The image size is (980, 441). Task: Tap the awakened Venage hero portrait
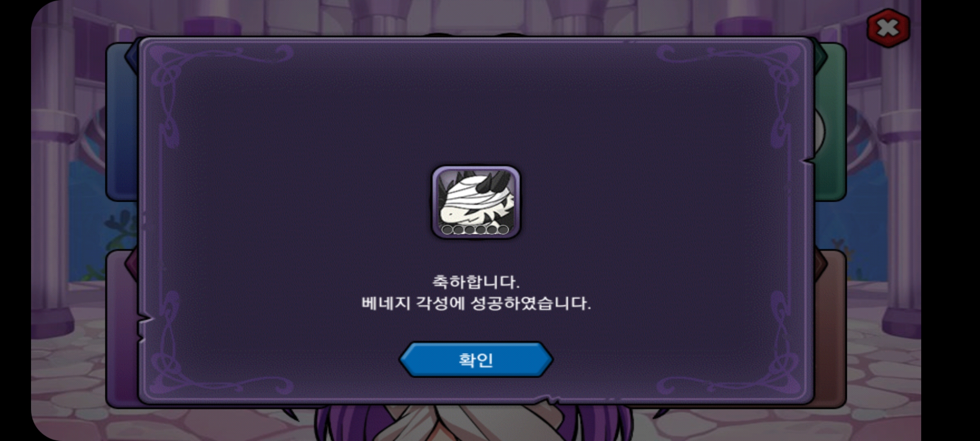[476, 202]
